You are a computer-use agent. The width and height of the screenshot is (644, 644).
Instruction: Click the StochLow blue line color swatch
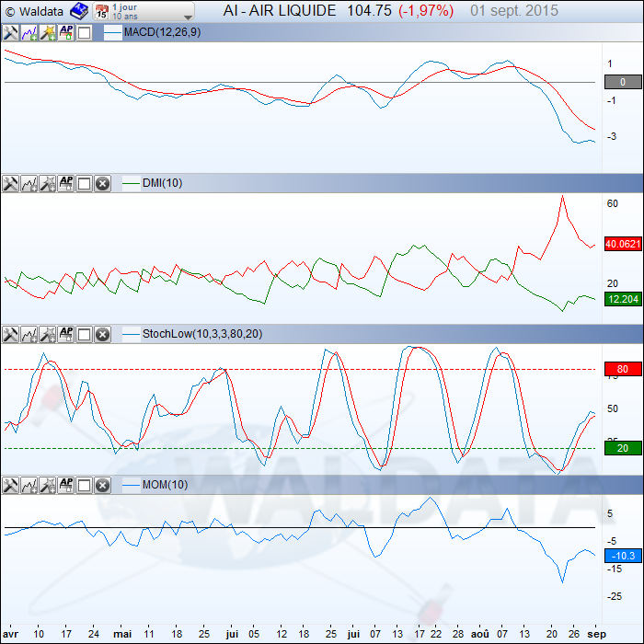(131, 334)
